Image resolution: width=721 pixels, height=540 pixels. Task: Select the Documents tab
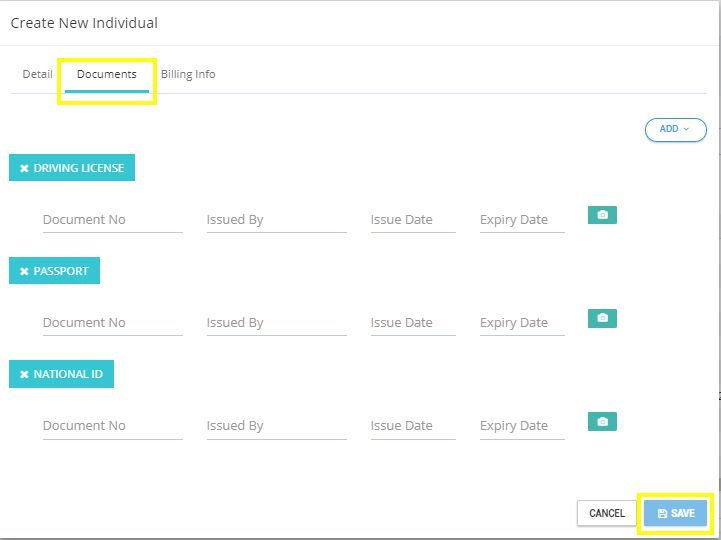(107, 75)
